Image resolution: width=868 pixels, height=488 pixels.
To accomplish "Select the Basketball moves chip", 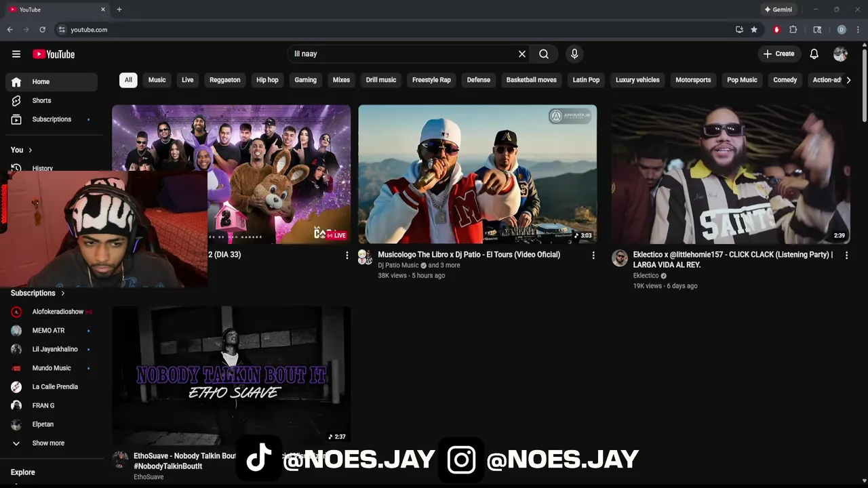I will pos(531,80).
